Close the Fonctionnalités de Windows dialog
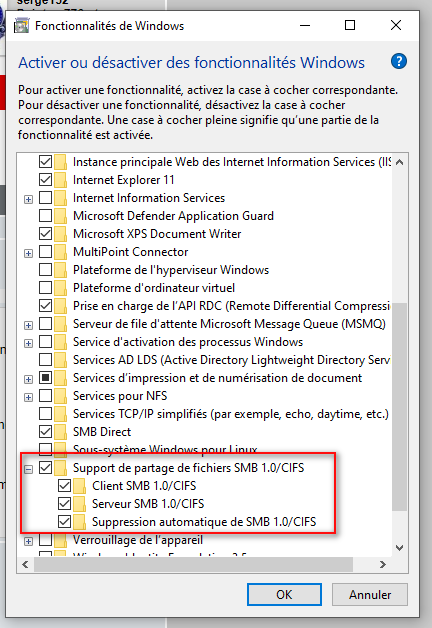432x628 pixels. coord(396,25)
